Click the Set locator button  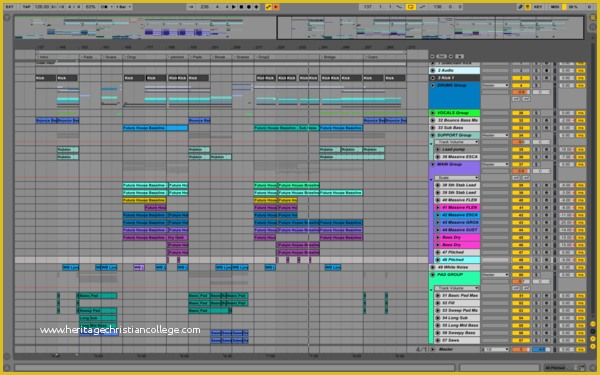[x=442, y=56]
